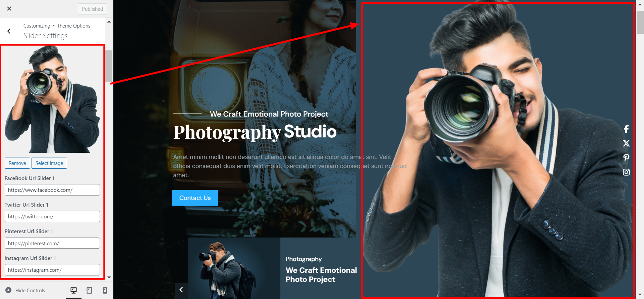Click the slider previous arrow
The image size is (644, 299).
pyautogui.click(x=181, y=290)
